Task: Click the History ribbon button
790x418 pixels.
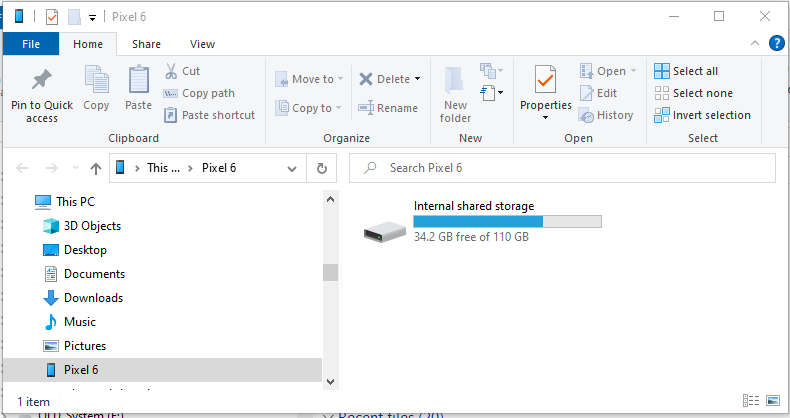Action: point(606,115)
